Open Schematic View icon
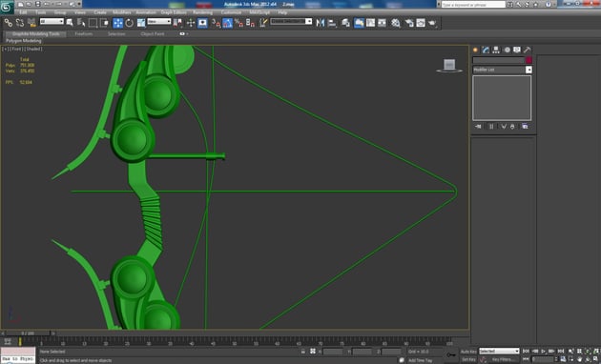The width and height of the screenshot is (601, 364). point(383,23)
